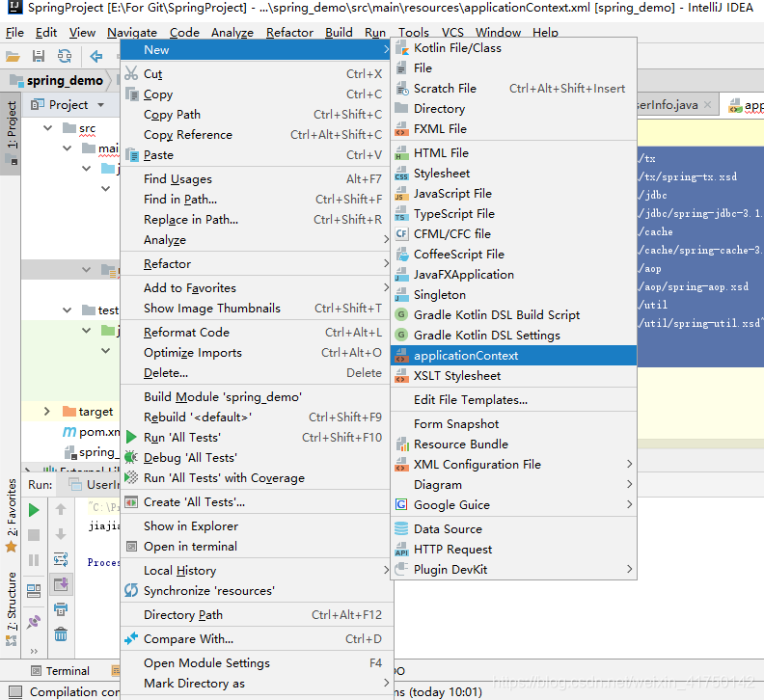Click Synchronize 'resources' entry
The height and width of the screenshot is (700, 764).
(x=256, y=591)
